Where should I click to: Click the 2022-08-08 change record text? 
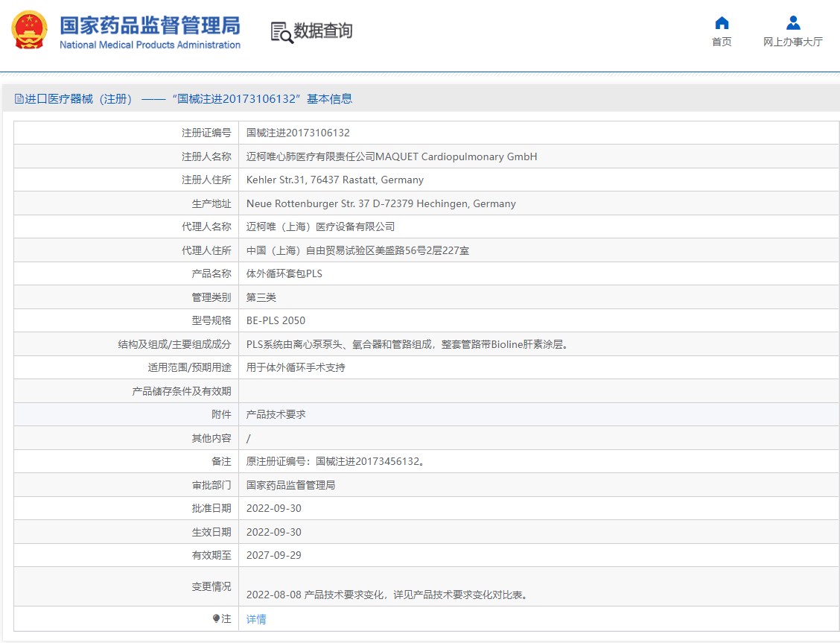pyautogui.click(x=387, y=595)
